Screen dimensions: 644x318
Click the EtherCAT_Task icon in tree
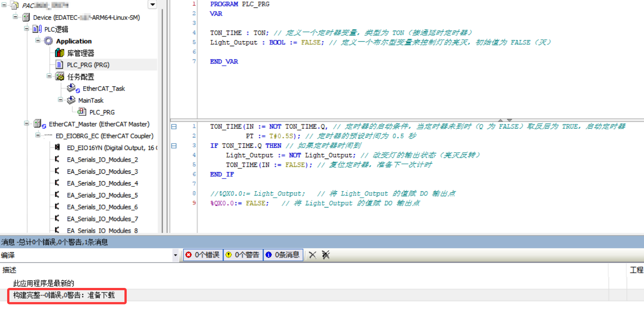click(73, 89)
